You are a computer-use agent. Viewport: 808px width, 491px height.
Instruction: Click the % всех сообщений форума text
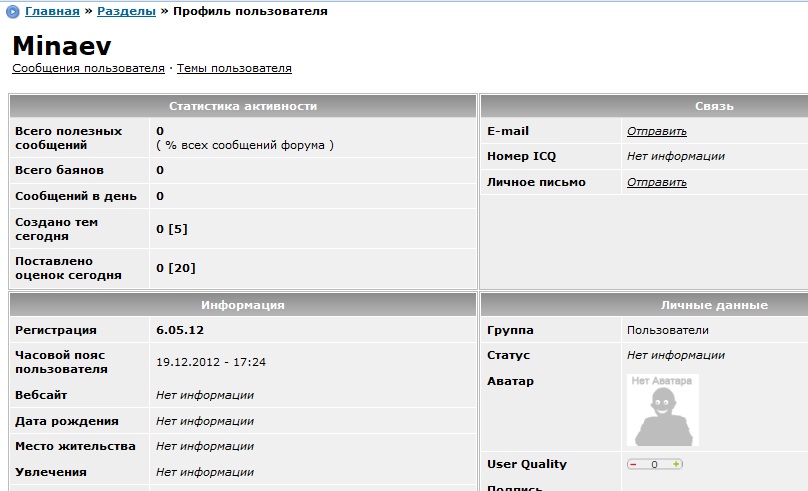click(x=245, y=145)
